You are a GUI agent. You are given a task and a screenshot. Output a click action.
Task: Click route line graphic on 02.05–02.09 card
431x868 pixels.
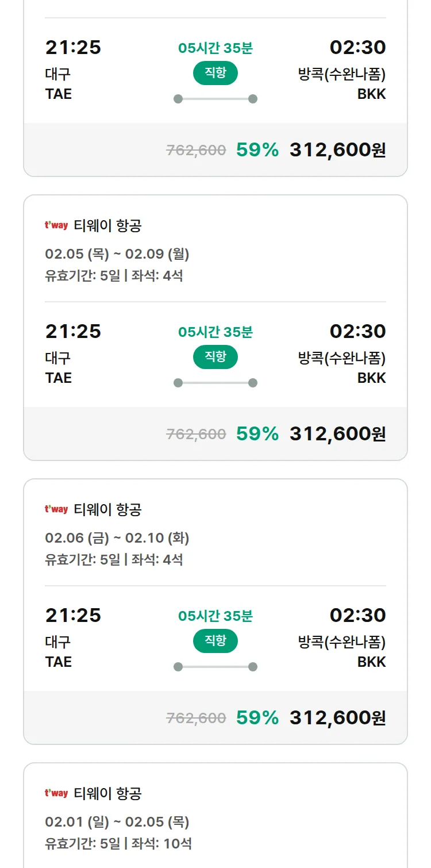[215, 383]
